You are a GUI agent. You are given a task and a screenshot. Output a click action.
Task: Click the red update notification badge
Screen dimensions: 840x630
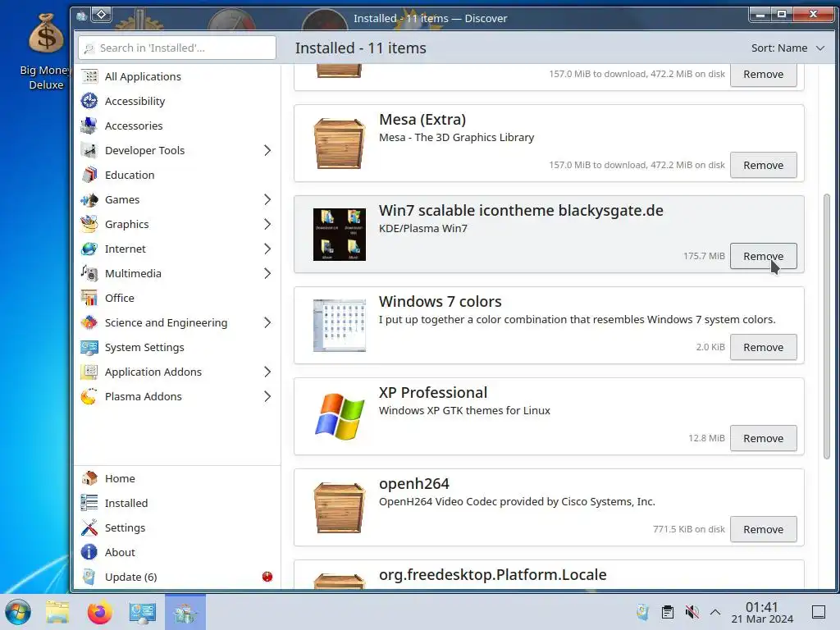(267, 577)
